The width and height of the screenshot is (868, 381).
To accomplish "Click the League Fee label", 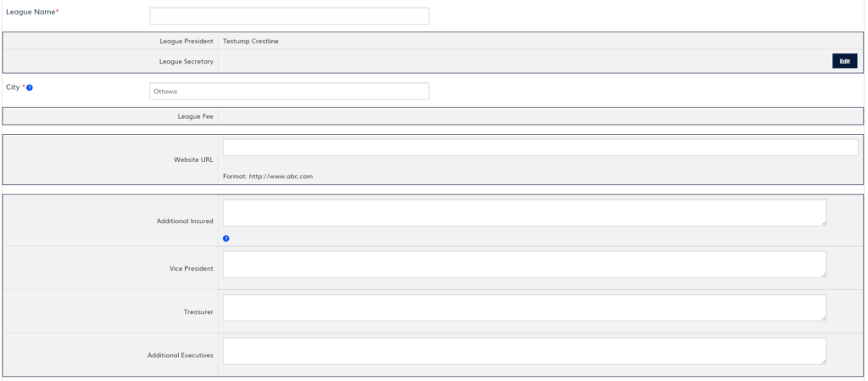I will [x=195, y=116].
